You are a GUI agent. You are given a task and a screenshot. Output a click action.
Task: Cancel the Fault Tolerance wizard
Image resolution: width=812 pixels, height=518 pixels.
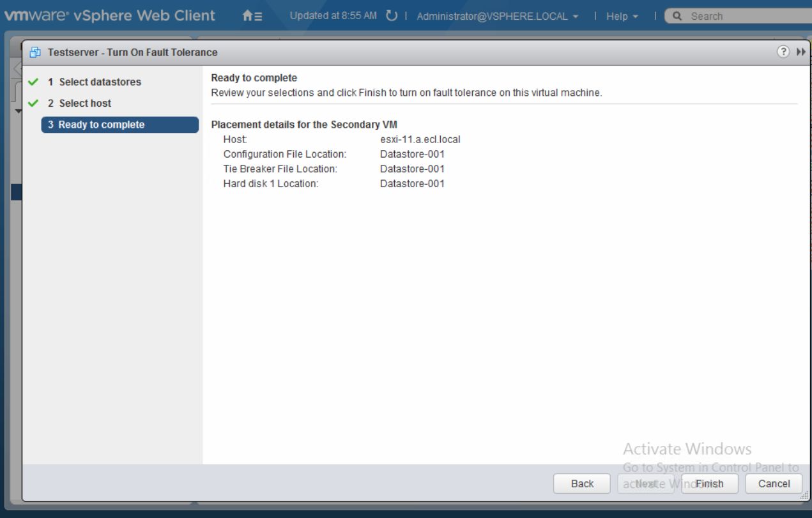point(774,484)
